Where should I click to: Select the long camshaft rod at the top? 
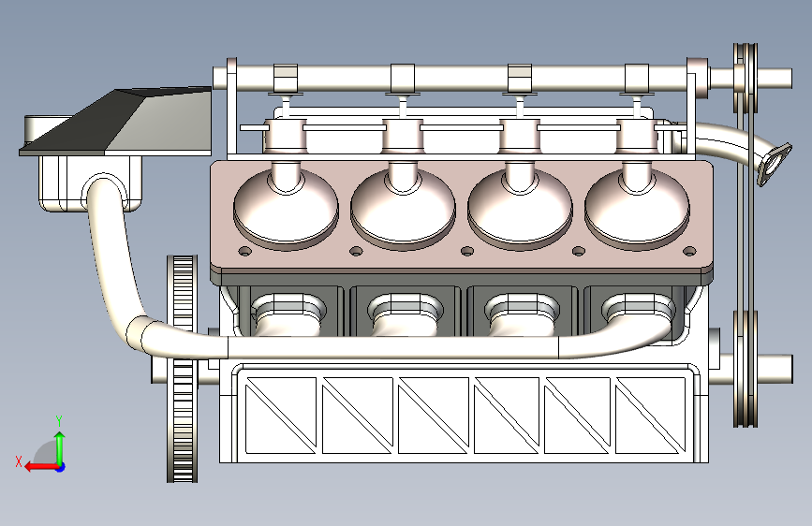[461, 79]
